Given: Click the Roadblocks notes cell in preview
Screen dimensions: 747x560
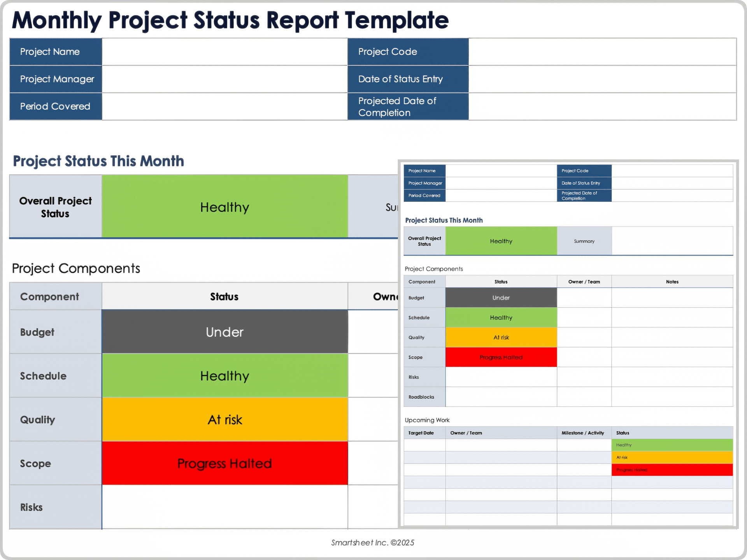Looking at the screenshot, I should point(672,397).
